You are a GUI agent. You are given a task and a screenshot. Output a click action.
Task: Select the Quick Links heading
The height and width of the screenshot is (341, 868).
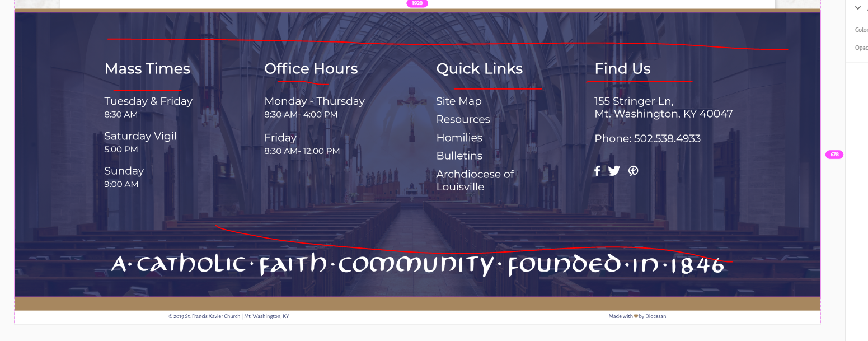coord(479,69)
